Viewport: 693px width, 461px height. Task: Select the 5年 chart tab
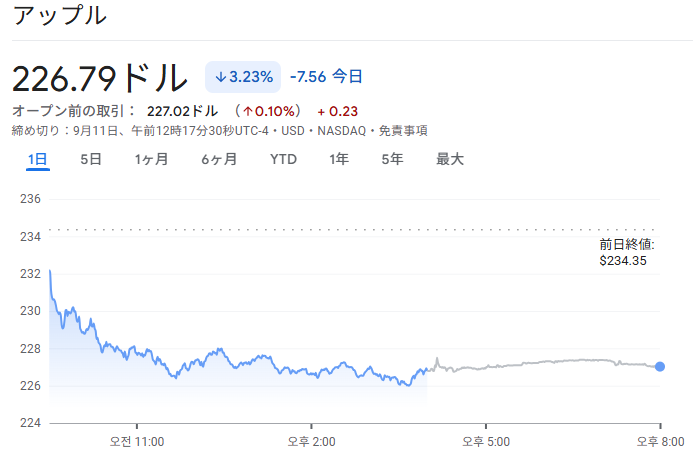click(x=392, y=159)
